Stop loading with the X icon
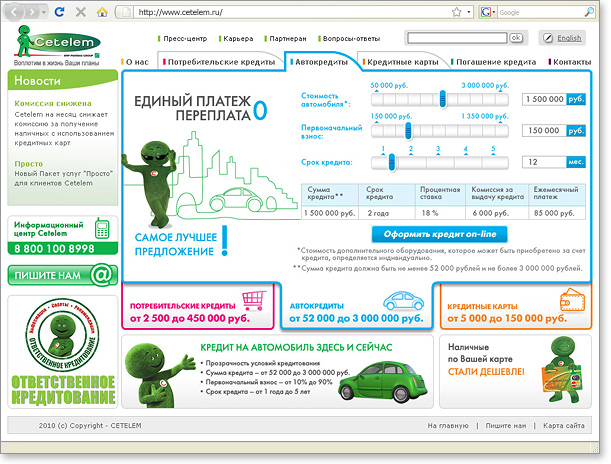 81,12
